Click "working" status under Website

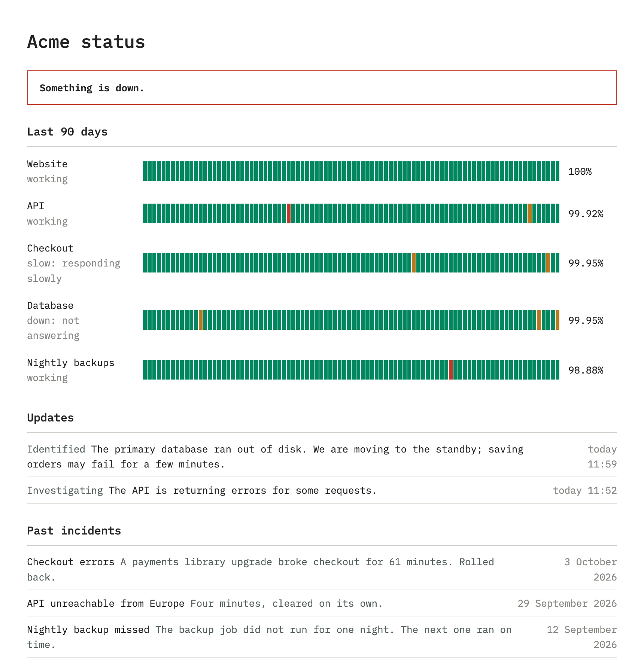pyautogui.click(x=47, y=179)
